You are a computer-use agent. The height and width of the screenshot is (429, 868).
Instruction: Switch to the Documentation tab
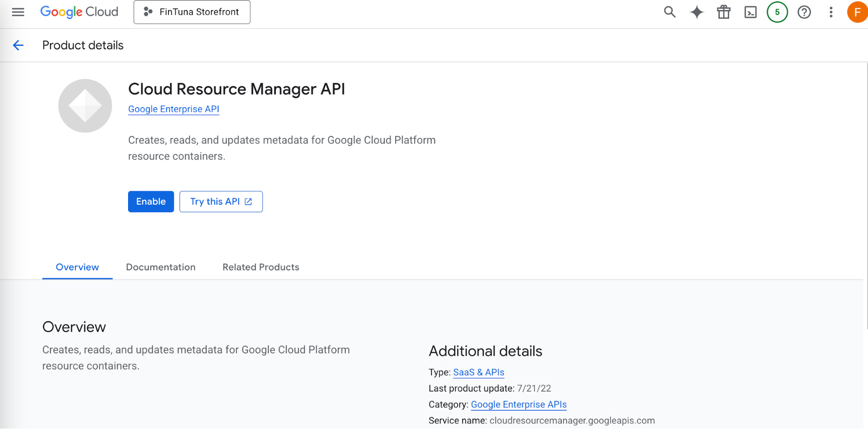[x=161, y=267]
